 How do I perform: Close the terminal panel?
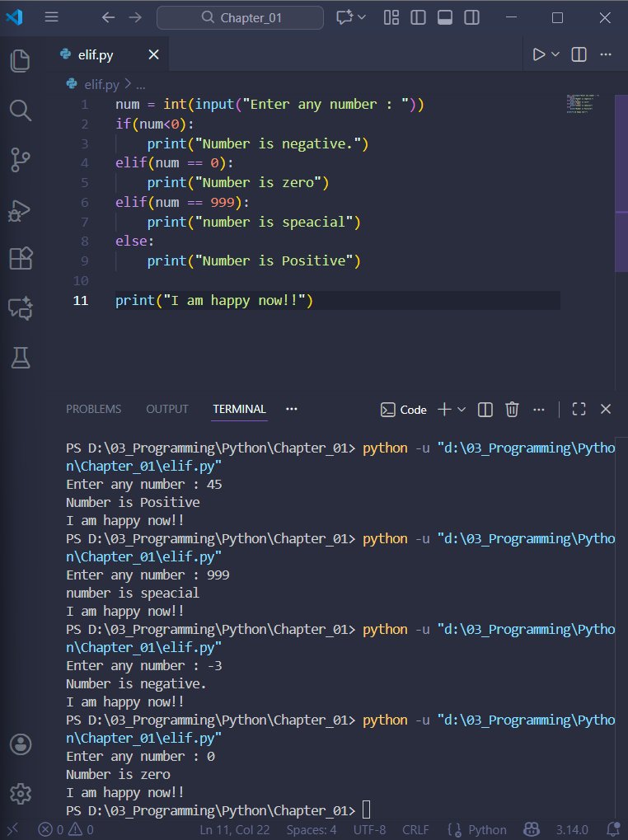[606, 410]
